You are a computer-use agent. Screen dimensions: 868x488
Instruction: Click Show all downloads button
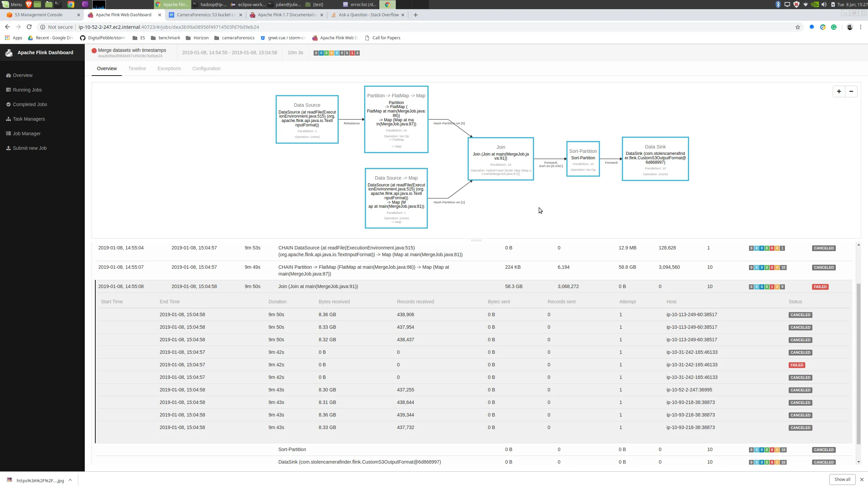click(x=842, y=480)
